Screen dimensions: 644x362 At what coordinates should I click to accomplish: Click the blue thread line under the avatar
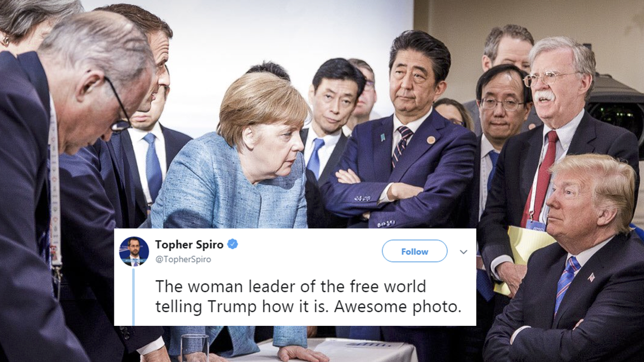point(133,296)
